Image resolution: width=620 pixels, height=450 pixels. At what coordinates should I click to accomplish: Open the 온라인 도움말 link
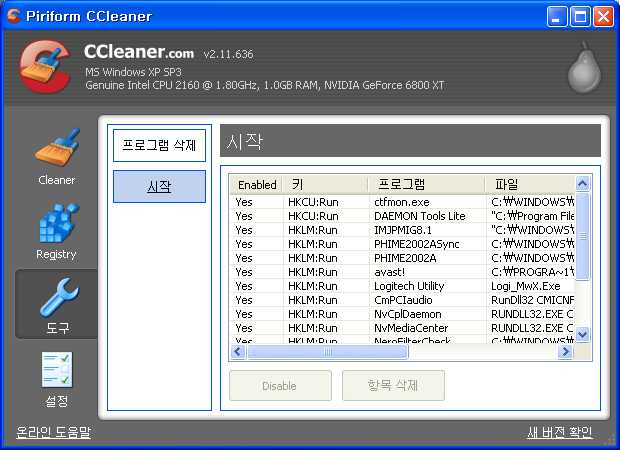[x=53, y=432]
